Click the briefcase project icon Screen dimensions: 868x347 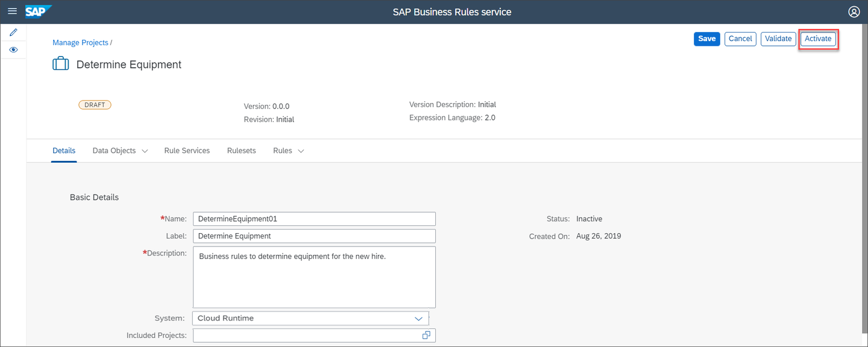[x=61, y=64]
